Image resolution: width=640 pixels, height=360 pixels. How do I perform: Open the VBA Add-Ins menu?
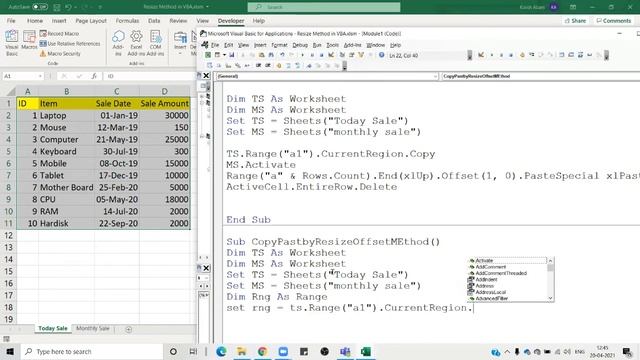coord(353,45)
